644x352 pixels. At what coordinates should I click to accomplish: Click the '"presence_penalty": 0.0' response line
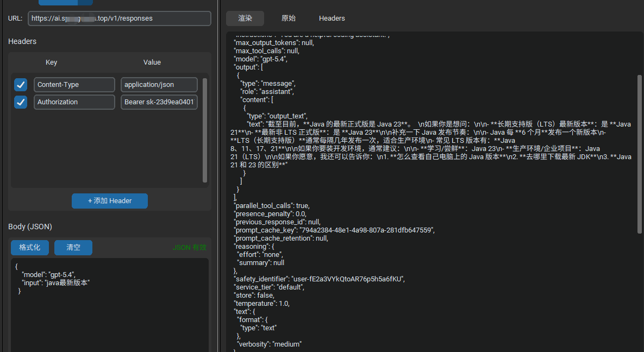[270, 214]
